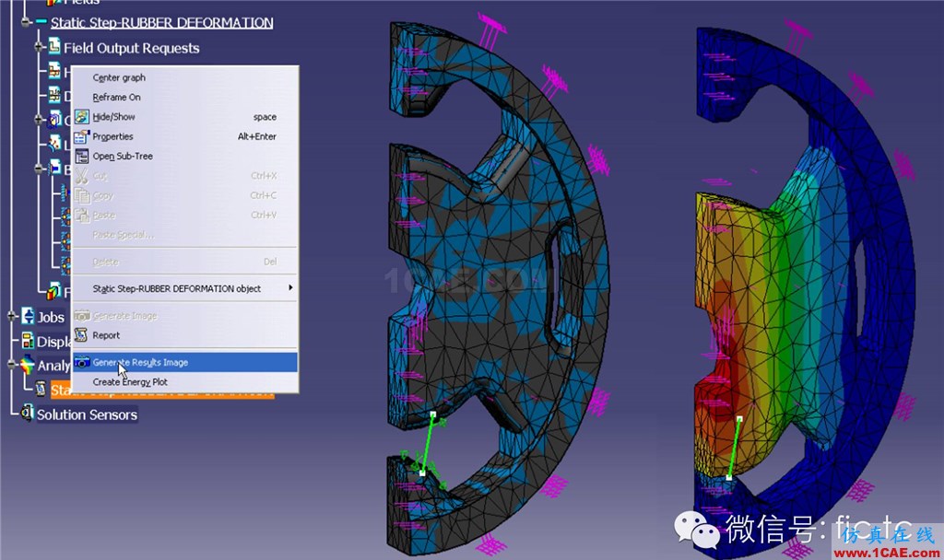This screenshot has width=944, height=560.
Task: Click Report in the context menu
Action: 184,335
